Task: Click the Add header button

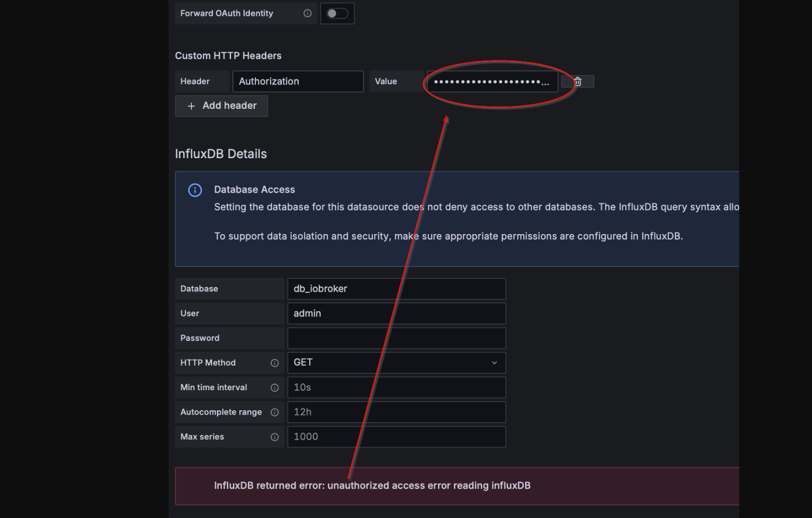Action: [221, 106]
